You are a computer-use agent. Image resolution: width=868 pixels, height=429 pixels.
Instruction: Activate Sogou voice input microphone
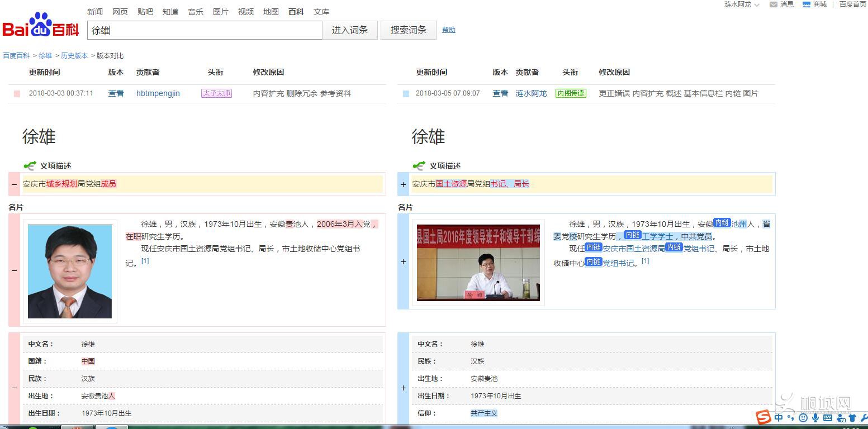815,417
